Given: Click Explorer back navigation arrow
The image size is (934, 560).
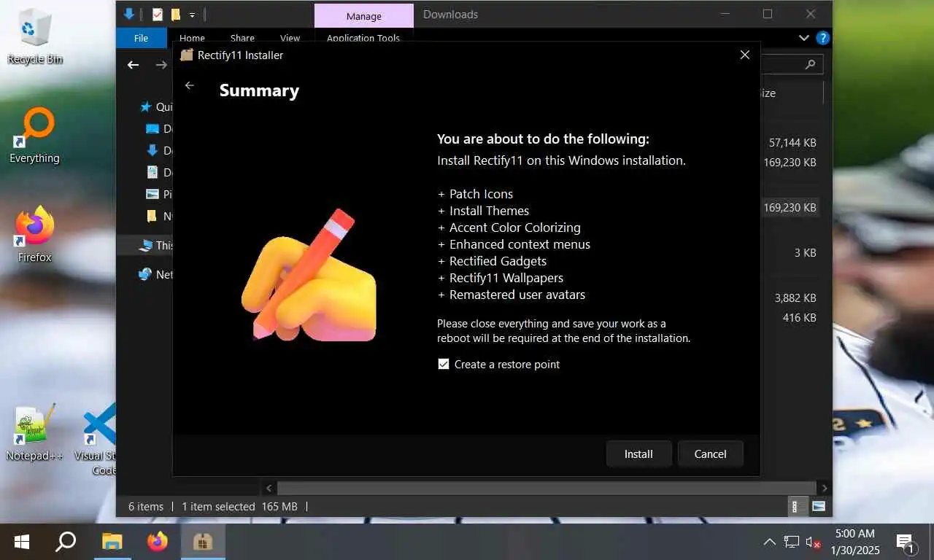Looking at the screenshot, I should tap(133, 65).
